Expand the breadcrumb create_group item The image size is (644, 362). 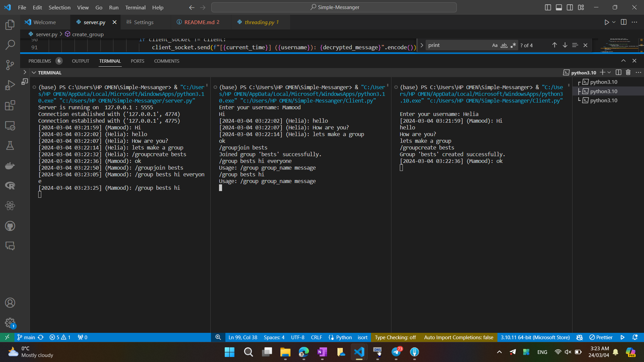87,34
